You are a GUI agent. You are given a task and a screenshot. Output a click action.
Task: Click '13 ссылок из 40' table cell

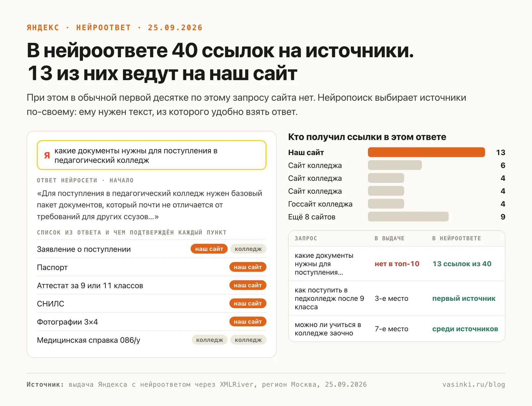[462, 264]
